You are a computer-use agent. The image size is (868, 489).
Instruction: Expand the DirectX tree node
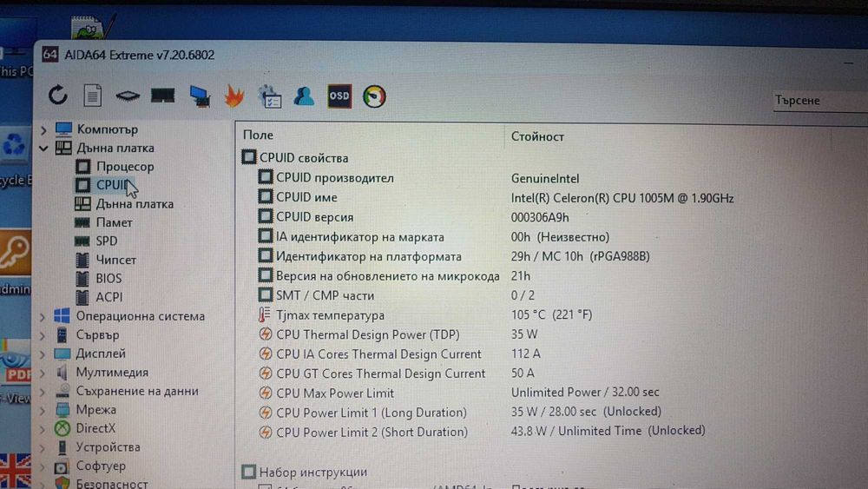click(43, 429)
